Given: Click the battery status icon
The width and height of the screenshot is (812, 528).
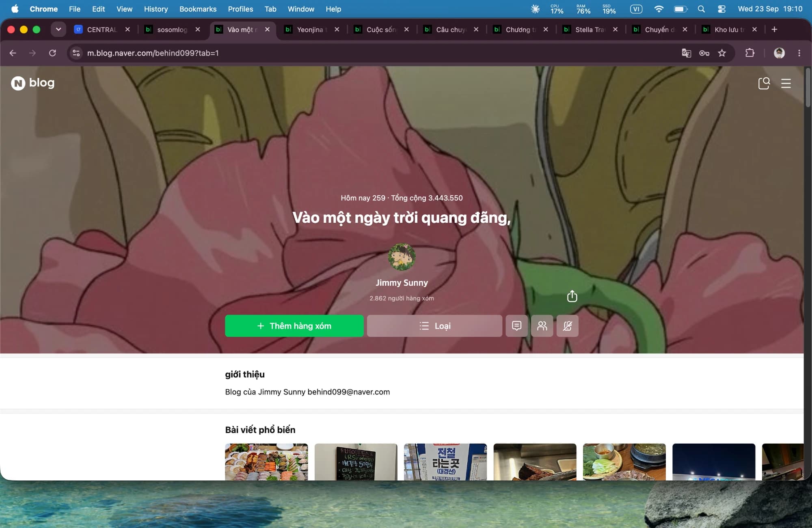Looking at the screenshot, I should tap(681, 9).
